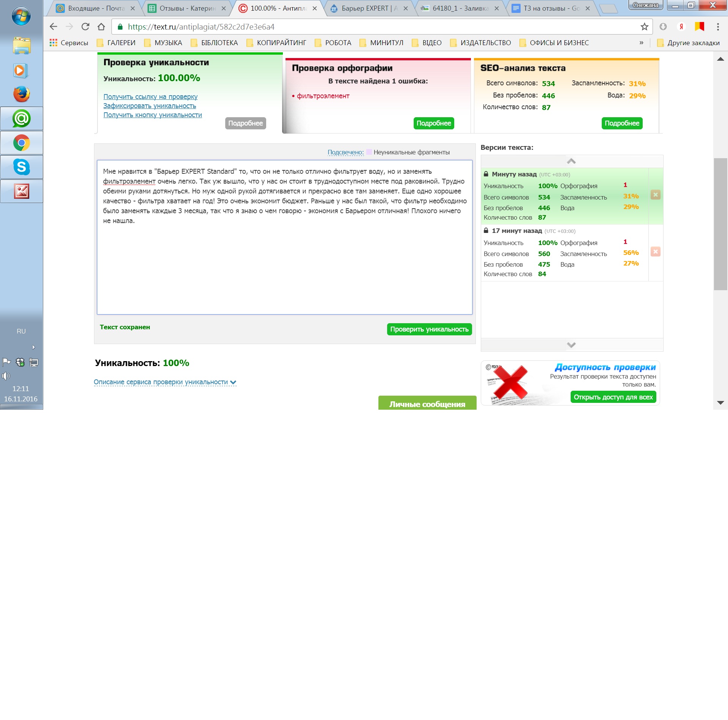Click the Получить ссылку на проверку link
The image size is (728, 720).
tap(150, 97)
